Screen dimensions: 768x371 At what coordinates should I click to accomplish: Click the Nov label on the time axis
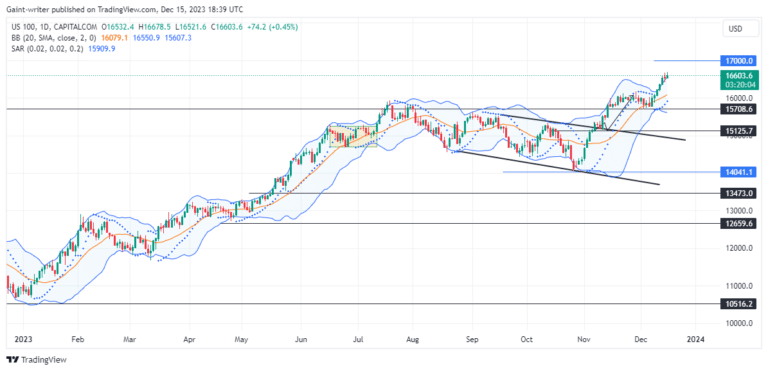click(583, 339)
